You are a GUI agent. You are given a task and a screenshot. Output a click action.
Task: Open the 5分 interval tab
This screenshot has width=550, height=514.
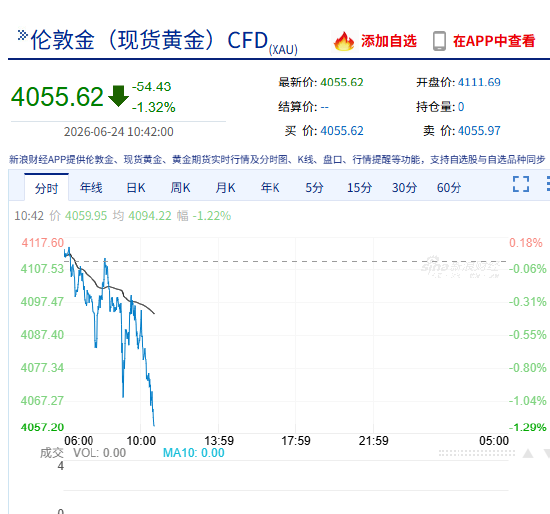[314, 188]
